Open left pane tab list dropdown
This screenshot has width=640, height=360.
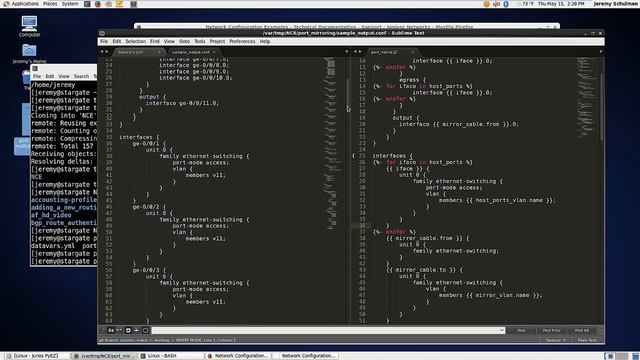pyautogui.click(x=347, y=52)
